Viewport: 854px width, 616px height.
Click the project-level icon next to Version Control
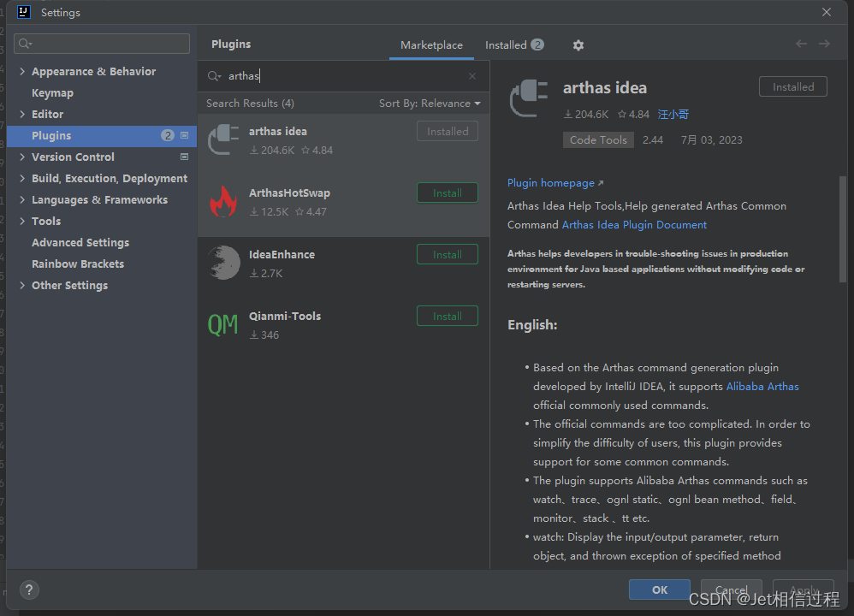pyautogui.click(x=184, y=157)
